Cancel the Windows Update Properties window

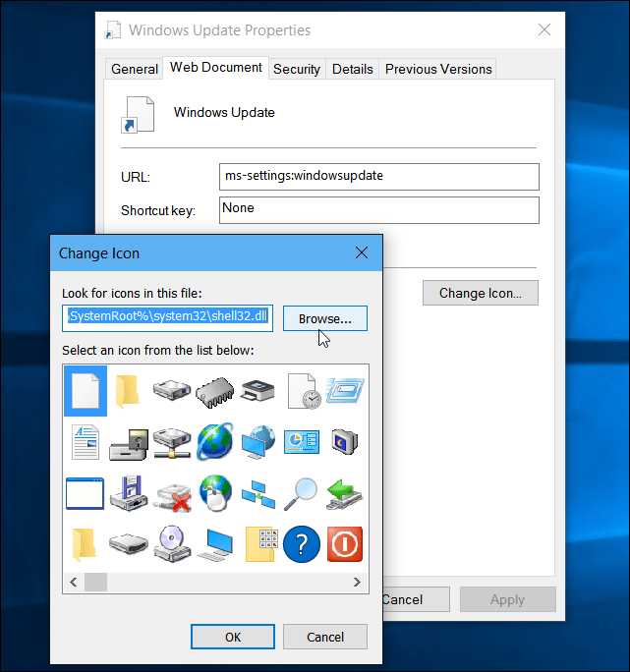[416, 599]
